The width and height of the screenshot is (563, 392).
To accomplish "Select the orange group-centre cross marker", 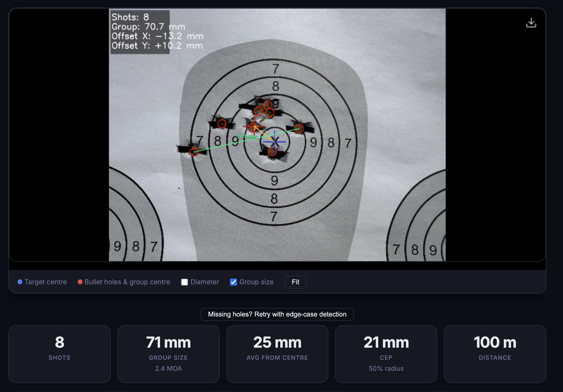I will coord(254,126).
